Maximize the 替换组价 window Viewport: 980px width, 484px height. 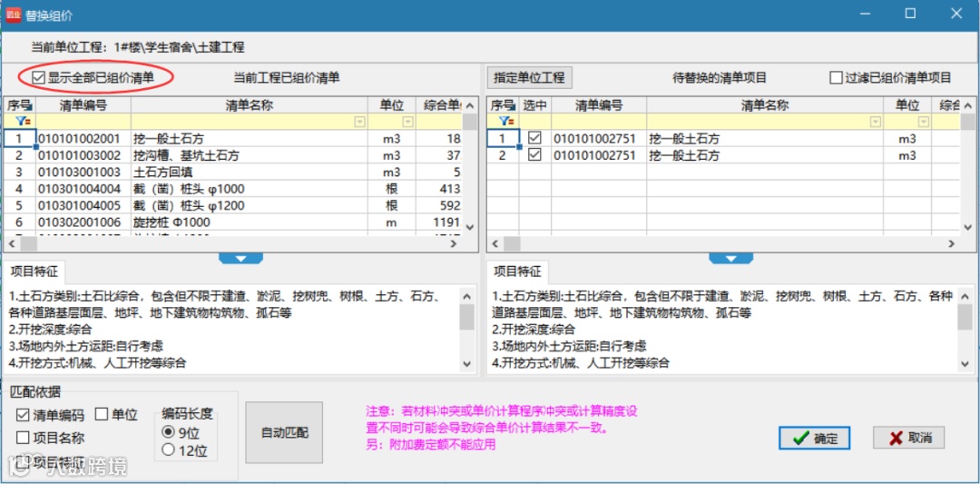point(911,13)
